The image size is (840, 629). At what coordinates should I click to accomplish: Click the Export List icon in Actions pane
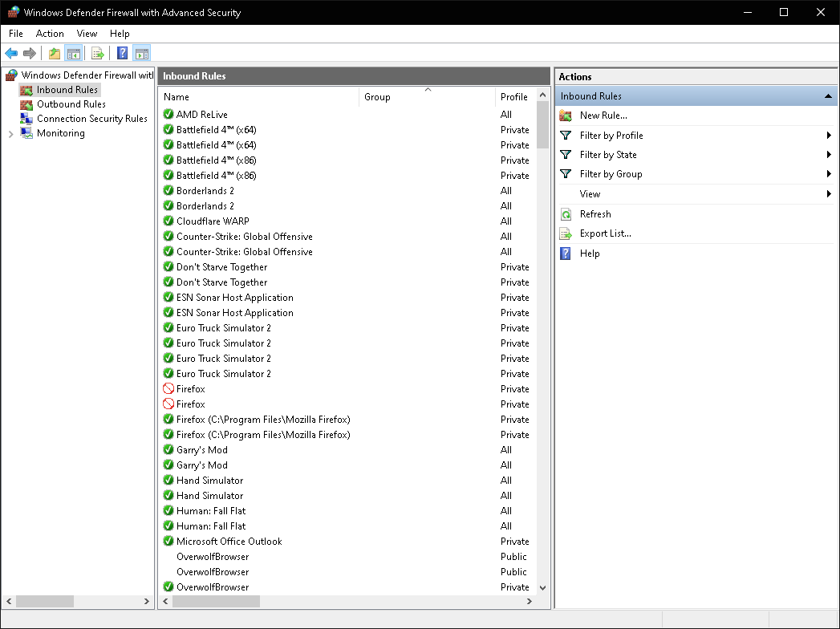click(566, 233)
